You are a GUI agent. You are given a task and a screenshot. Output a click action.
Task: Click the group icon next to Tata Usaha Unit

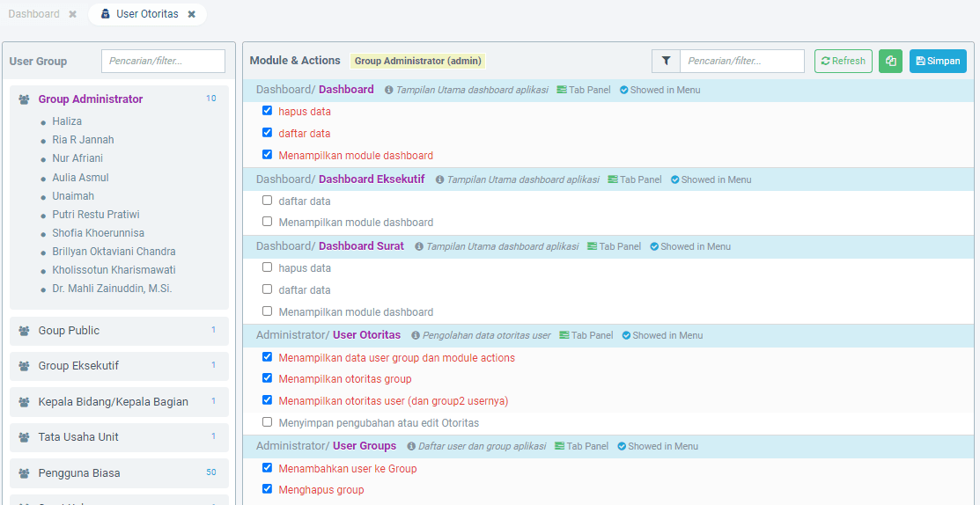pos(25,437)
